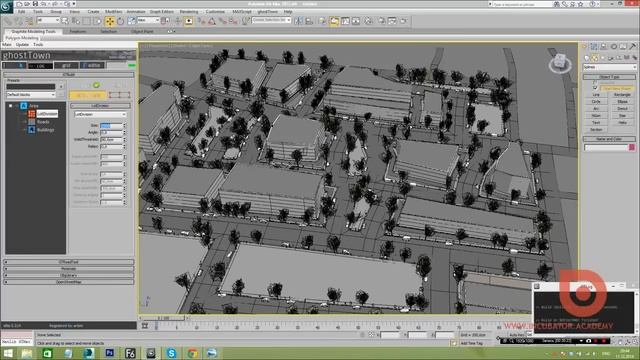
Task: Select the Geometry category icon
Action: click(587, 58)
